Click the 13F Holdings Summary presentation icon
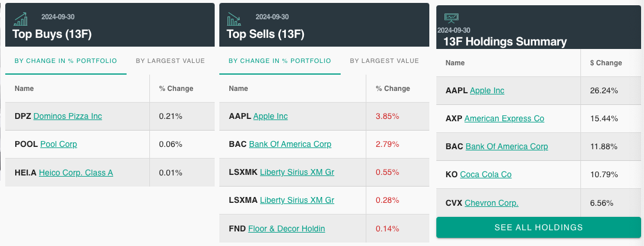 tap(452, 18)
